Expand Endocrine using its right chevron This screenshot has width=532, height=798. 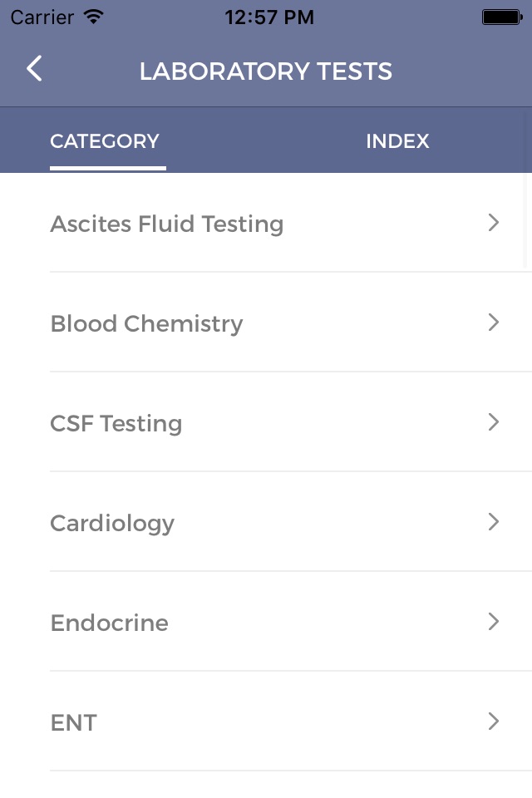(493, 622)
